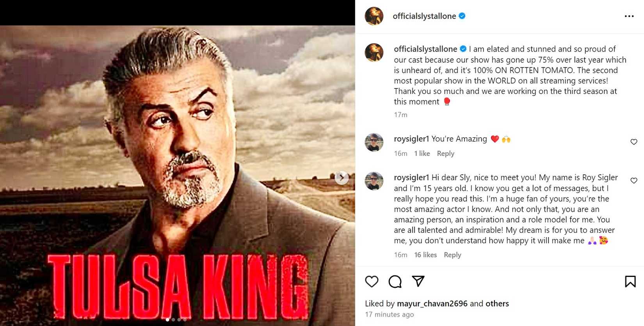
Task: Share the post via paper plane icon
Action: click(418, 281)
